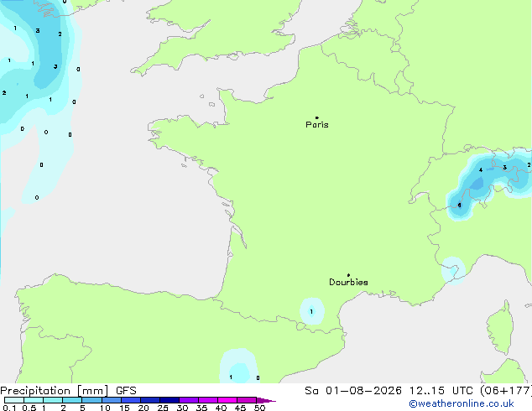The height and width of the screenshot is (411, 532).
Task: Select the 10–15 mm legend color swatch
Action: click(112, 400)
